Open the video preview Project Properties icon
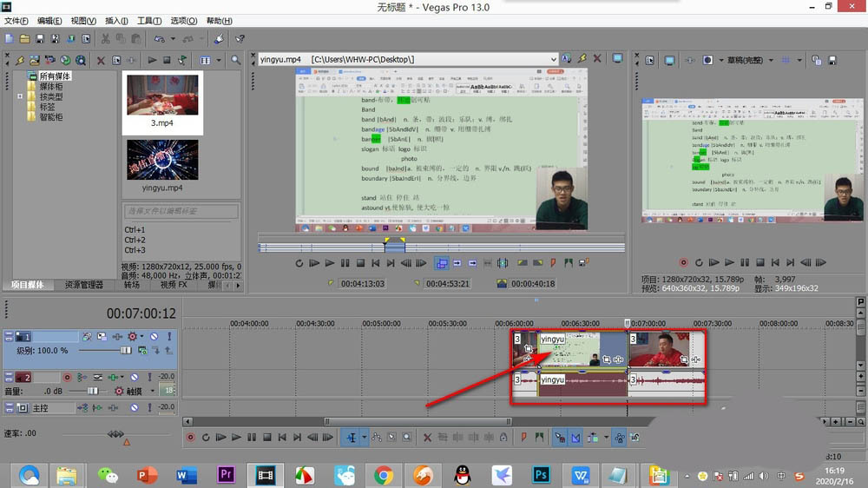Viewport: 868px width, 488px height. [x=650, y=60]
